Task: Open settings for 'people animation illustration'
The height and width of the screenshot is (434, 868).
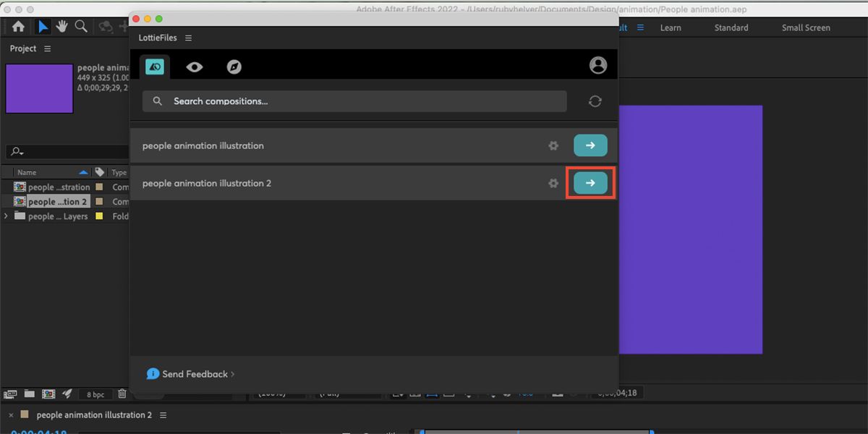Action: pos(553,145)
